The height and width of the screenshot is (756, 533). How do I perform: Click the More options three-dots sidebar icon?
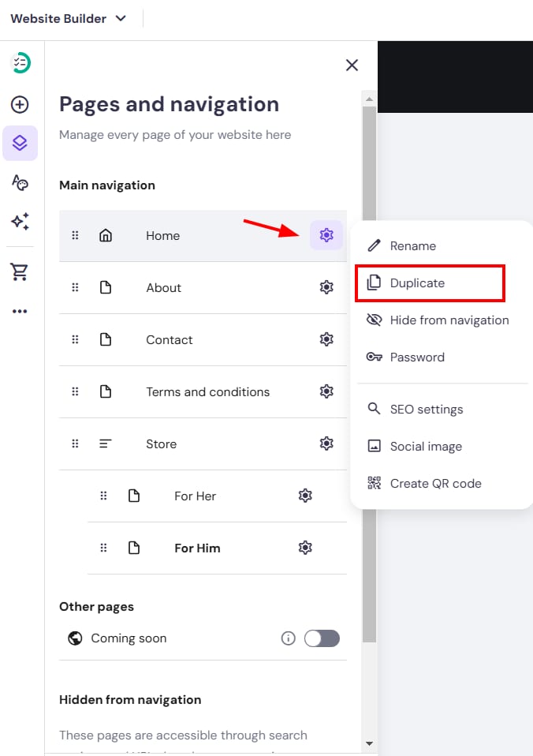[x=20, y=312]
